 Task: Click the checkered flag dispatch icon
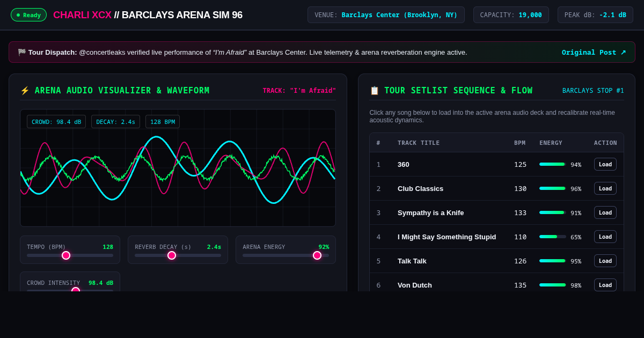[22, 52]
